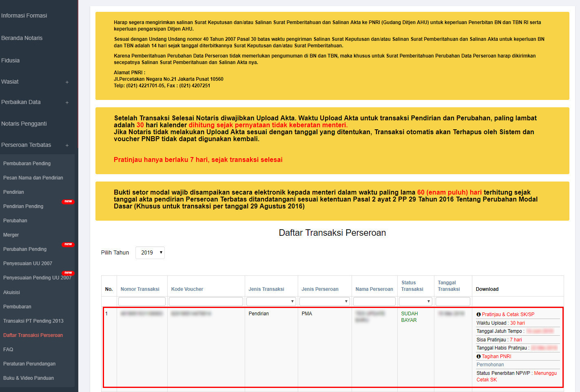
Task: Sort by Status Transaksi column header
Action: coord(412,286)
